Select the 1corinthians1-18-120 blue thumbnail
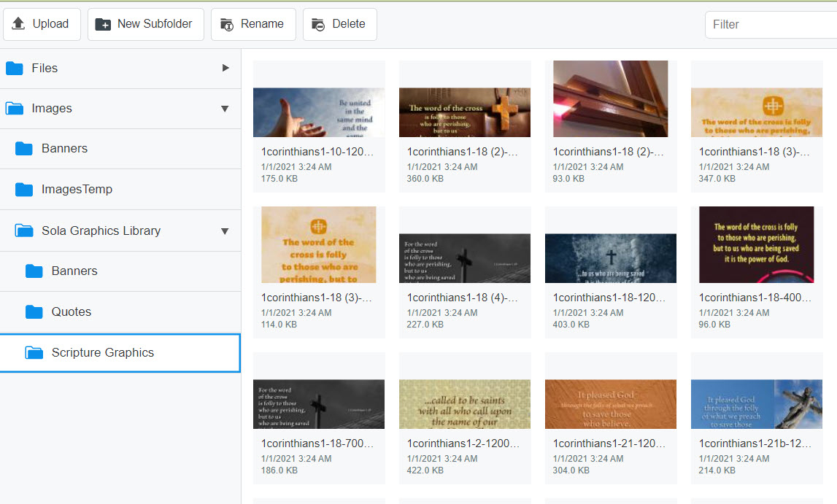The height and width of the screenshot is (504, 837). (610, 258)
